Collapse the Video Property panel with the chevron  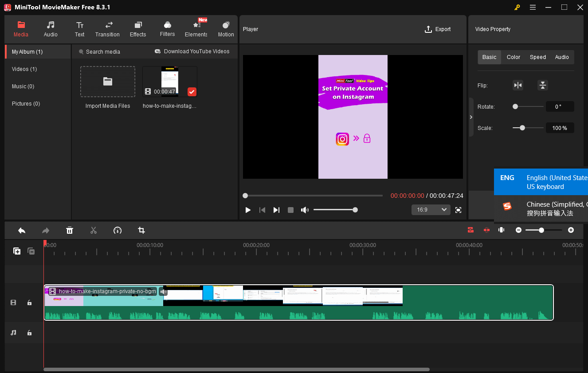click(471, 117)
